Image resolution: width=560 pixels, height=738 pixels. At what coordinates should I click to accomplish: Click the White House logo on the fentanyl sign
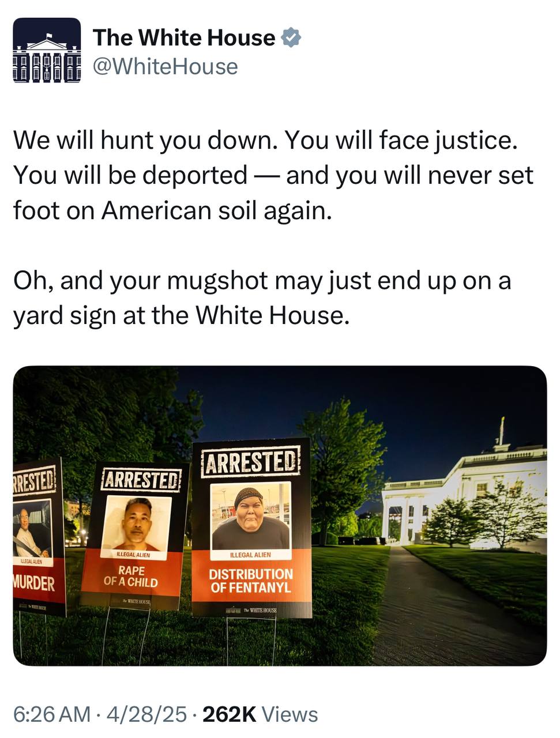click(251, 610)
